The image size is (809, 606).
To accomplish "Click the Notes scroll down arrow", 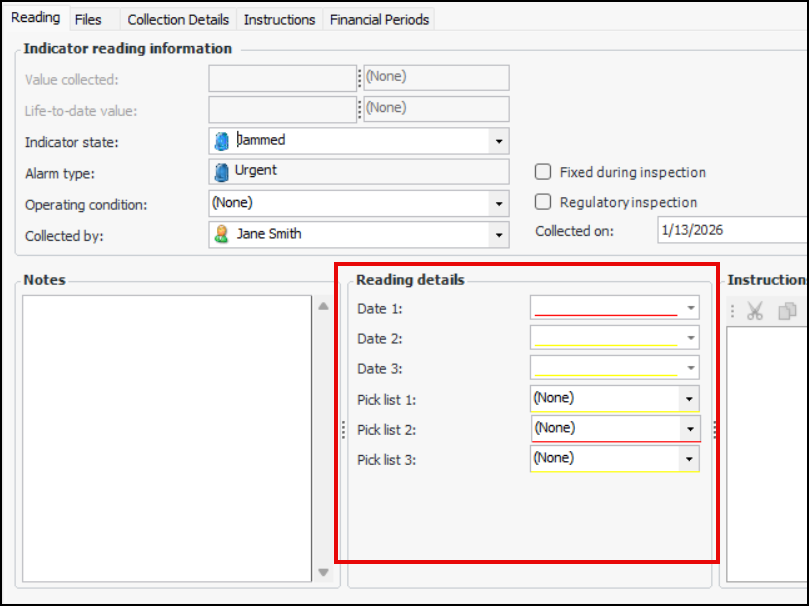I will (323, 573).
